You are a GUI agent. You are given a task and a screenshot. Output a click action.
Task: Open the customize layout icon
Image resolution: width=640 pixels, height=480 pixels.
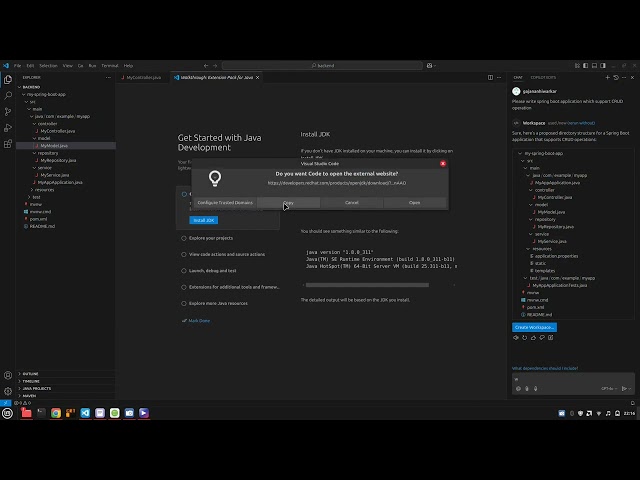click(577, 66)
